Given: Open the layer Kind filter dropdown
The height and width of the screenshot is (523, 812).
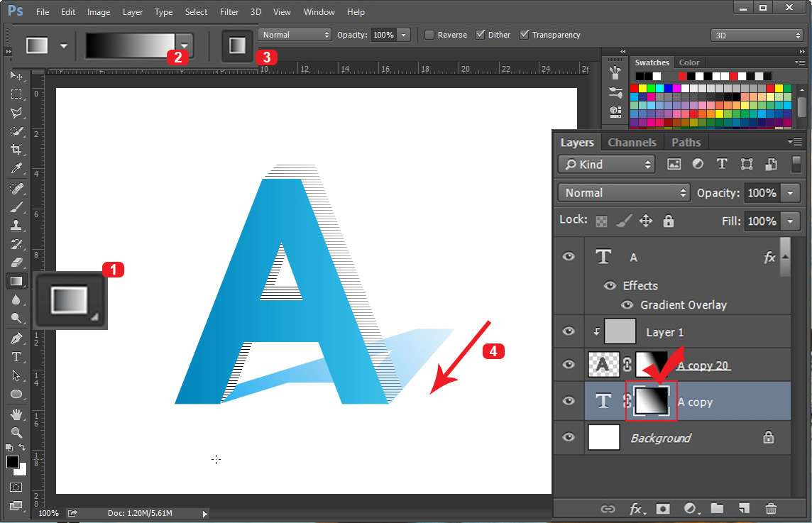Looking at the screenshot, I should pyautogui.click(x=606, y=164).
